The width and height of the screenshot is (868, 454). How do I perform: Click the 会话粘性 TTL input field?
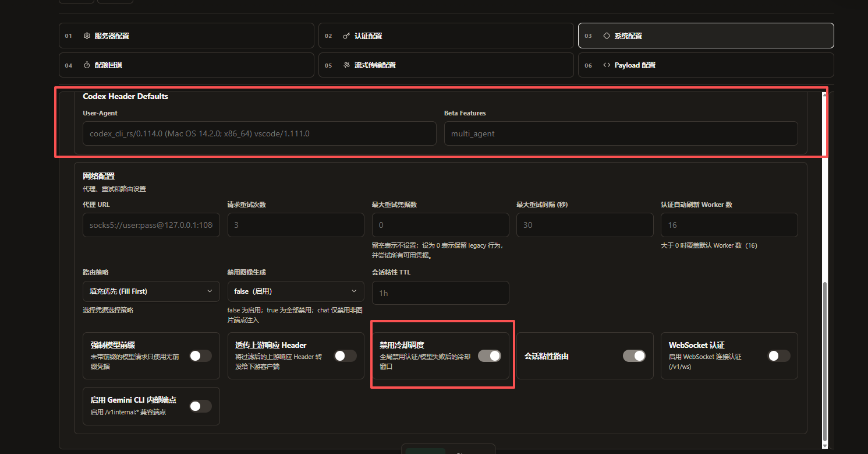pyautogui.click(x=441, y=293)
